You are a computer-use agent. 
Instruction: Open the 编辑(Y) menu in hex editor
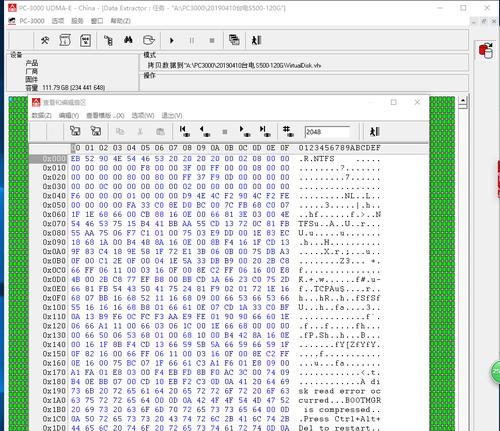(x=69, y=115)
